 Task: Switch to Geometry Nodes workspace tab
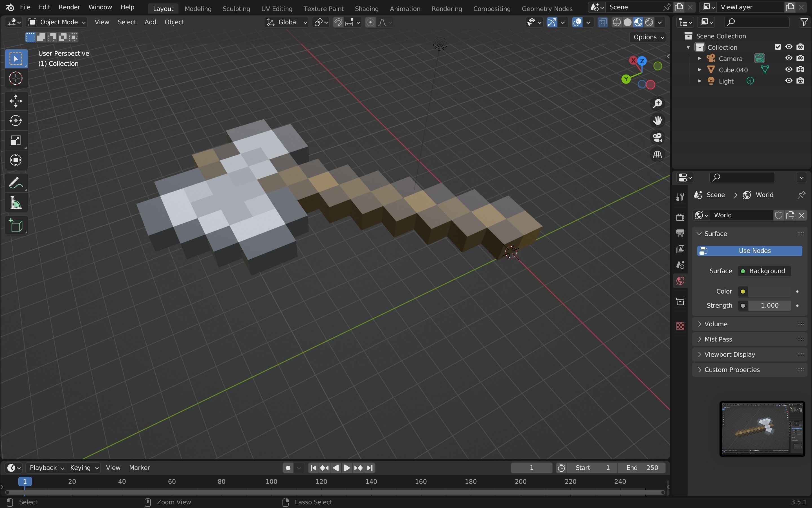(x=547, y=8)
